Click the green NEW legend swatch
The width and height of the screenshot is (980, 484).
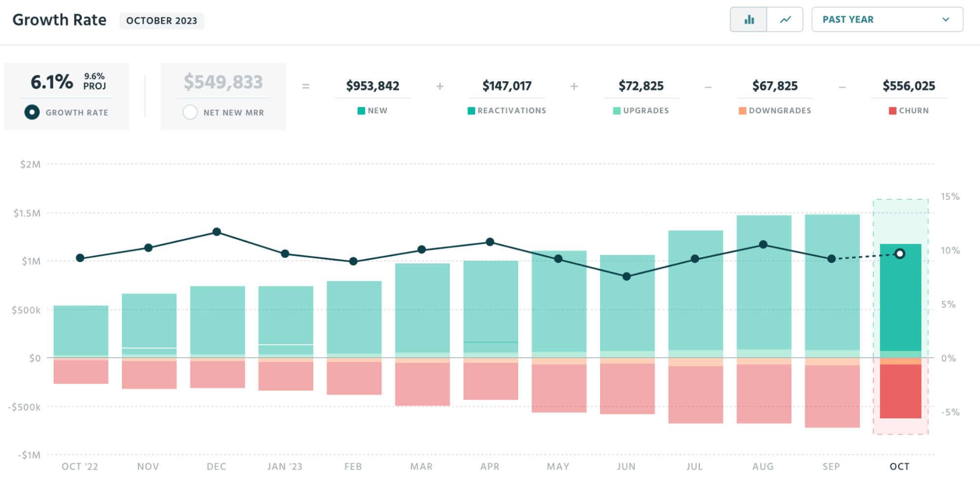(x=361, y=111)
